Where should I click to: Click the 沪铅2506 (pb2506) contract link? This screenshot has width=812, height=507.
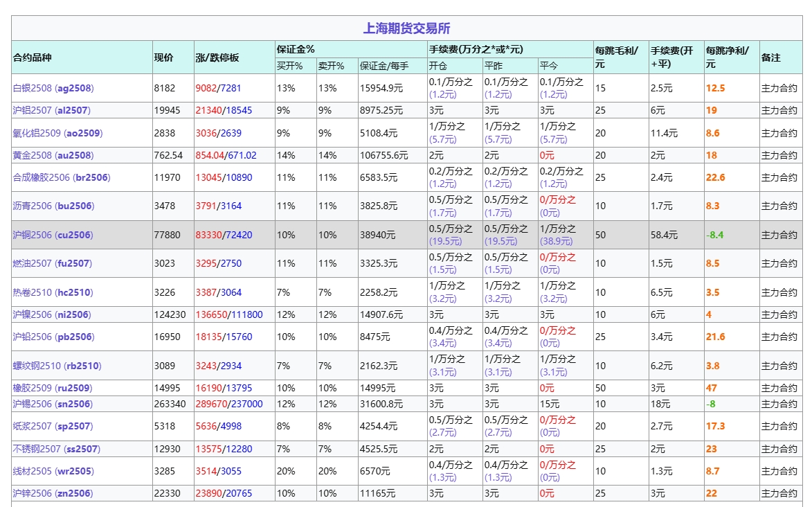[x=53, y=337]
